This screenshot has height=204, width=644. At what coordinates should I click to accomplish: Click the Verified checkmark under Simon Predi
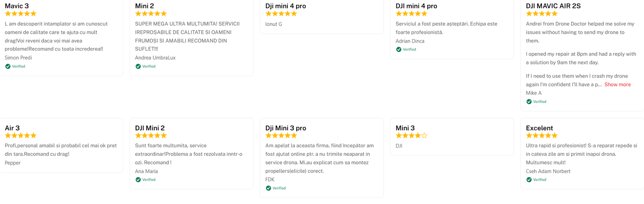(x=8, y=66)
